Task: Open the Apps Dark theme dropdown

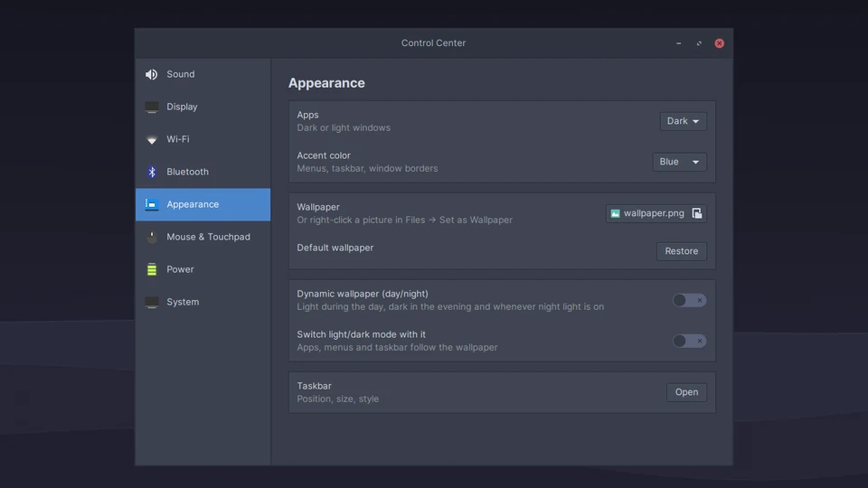Action: [684, 121]
